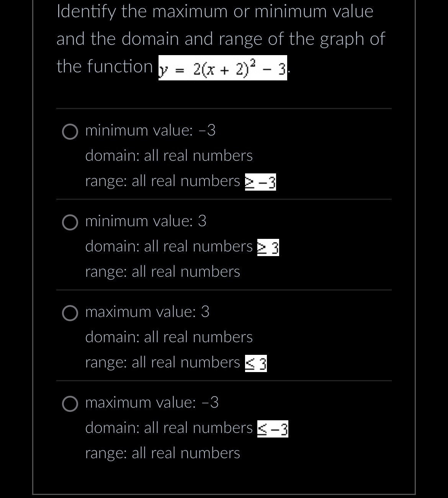
Task: Click the '≤ −3' symbol in the fourth option's domain
Action: pos(273,429)
